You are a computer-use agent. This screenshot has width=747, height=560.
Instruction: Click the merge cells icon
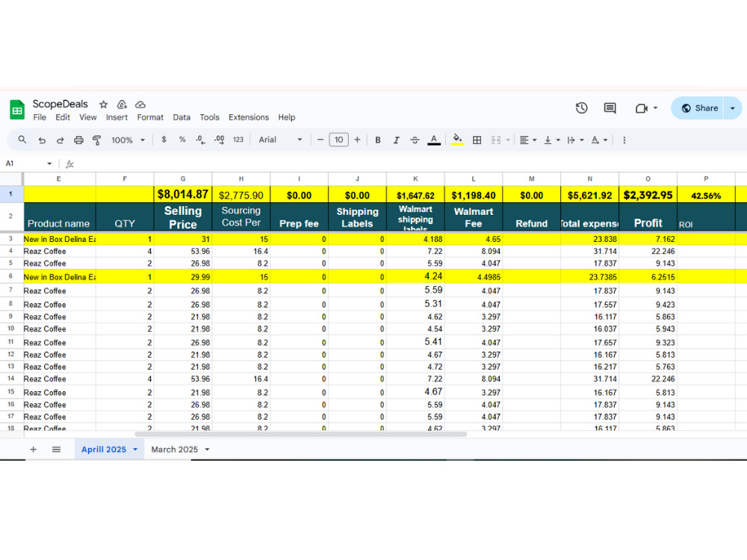(x=496, y=140)
